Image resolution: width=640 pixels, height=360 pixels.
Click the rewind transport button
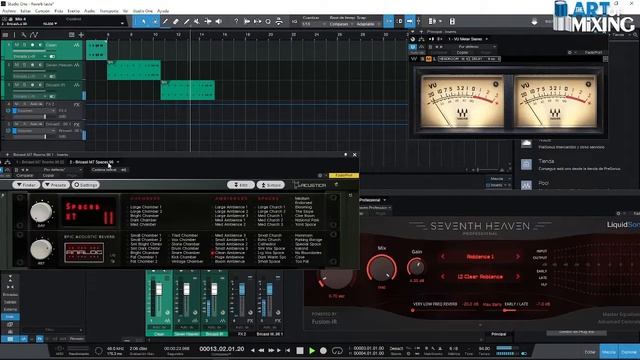click(261, 350)
